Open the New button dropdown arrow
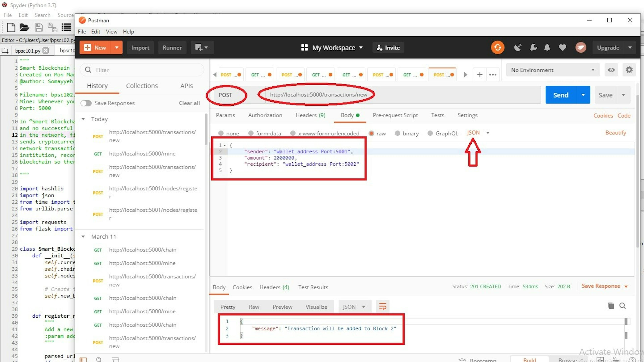Viewport: 644px width, 362px height. pos(117,47)
